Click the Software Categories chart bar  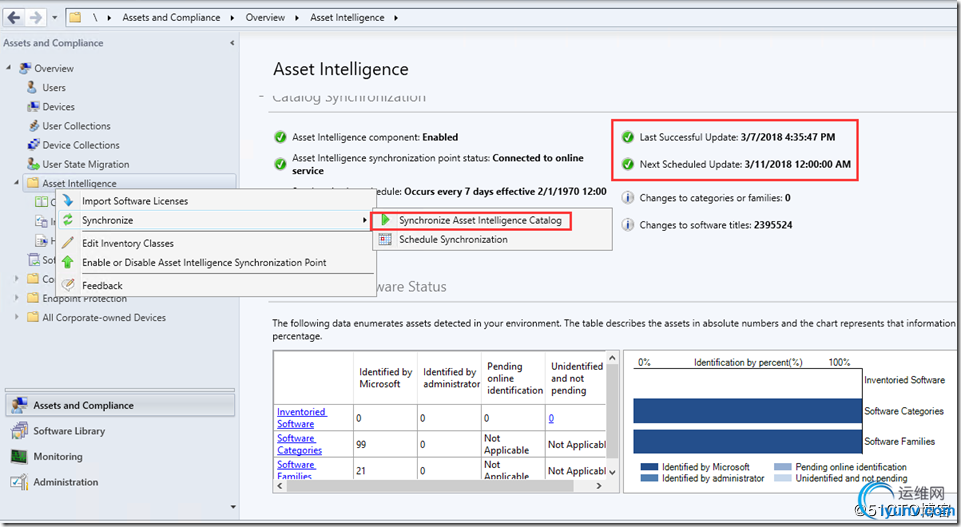[x=748, y=411]
